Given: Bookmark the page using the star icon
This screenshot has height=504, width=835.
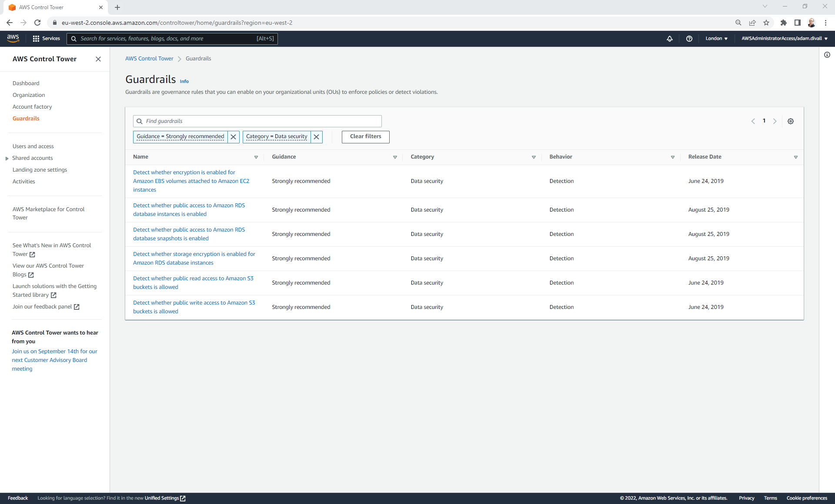Looking at the screenshot, I should [x=766, y=23].
